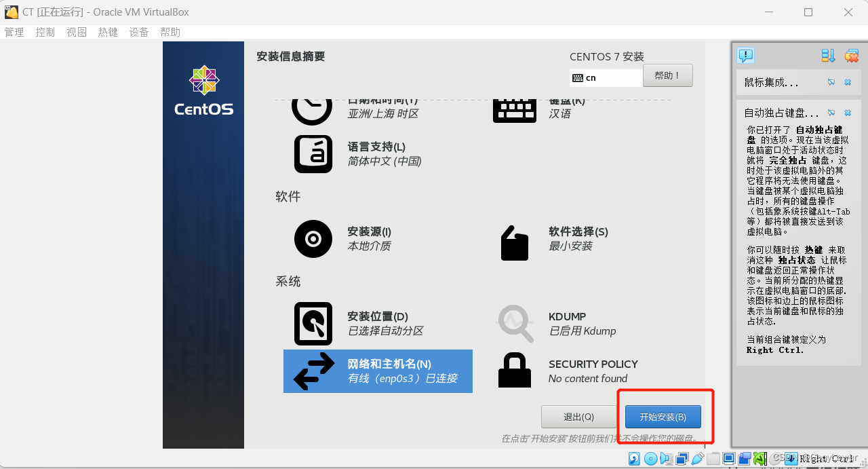Click the Right Ctrl host key indicator
The width and height of the screenshot is (868, 469).
point(827,459)
